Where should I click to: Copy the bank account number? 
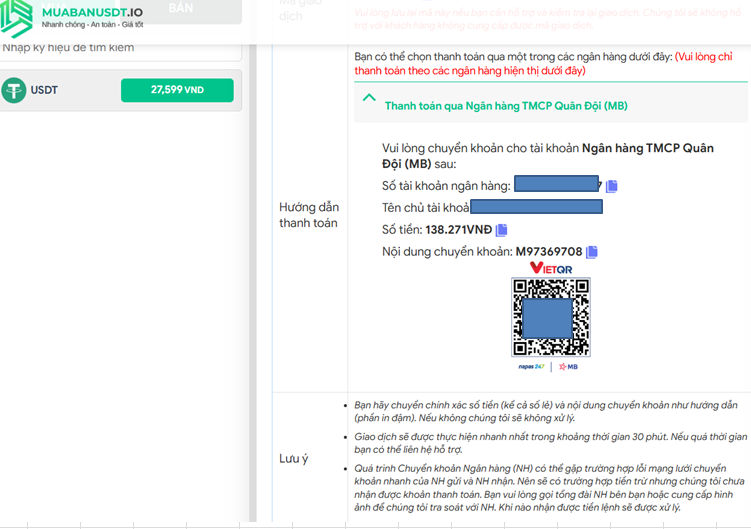612,186
